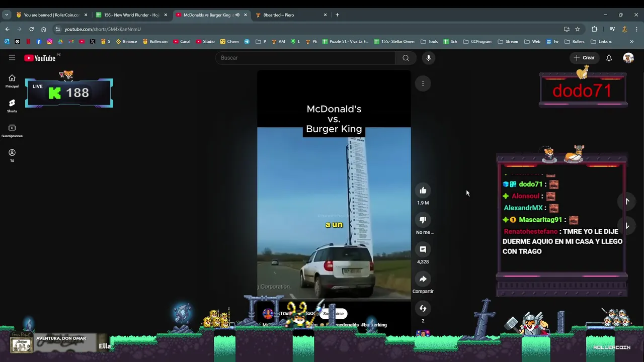This screenshot has height=362, width=644.
Task: Open the Chrome three-dot menu
Action: coord(636,29)
